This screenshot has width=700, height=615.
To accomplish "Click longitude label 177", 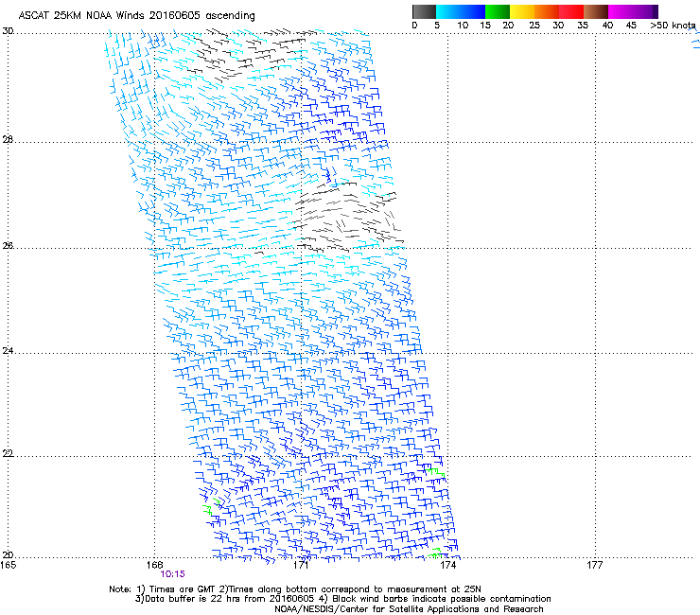I will (595, 565).
